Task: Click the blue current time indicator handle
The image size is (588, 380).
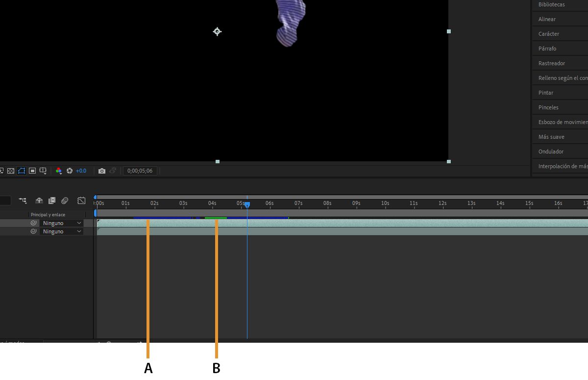Action: (x=247, y=204)
